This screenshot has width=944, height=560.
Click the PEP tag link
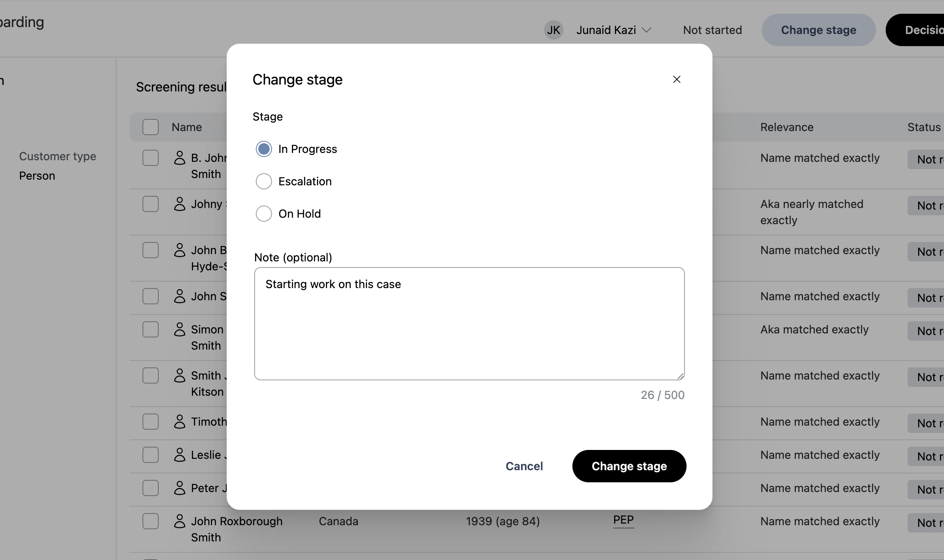[x=623, y=520]
